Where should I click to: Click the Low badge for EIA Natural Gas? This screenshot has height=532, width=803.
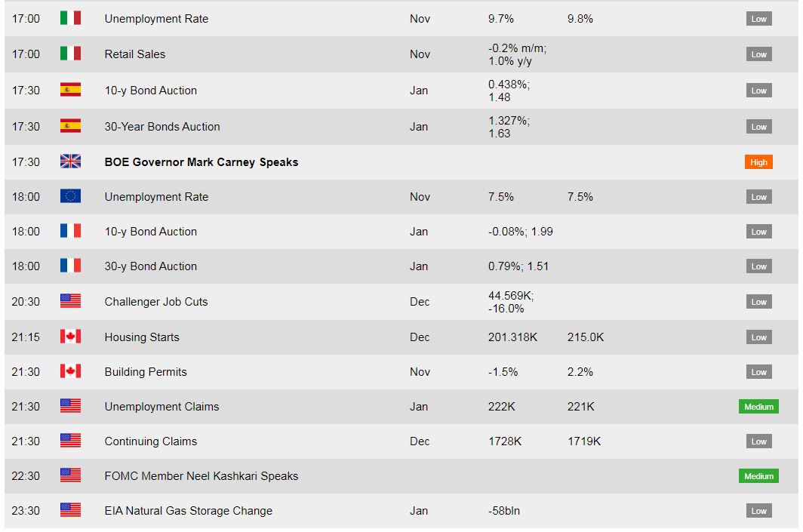tap(758, 511)
